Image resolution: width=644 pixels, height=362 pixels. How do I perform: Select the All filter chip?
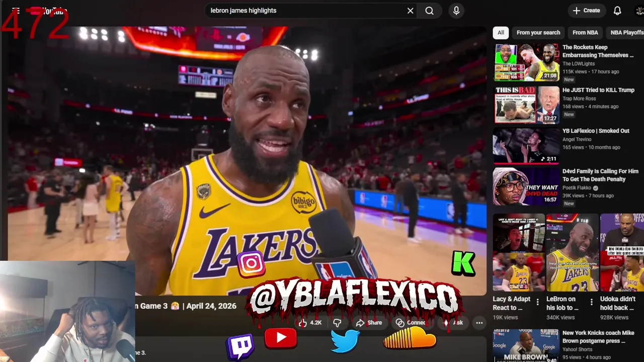(x=501, y=33)
